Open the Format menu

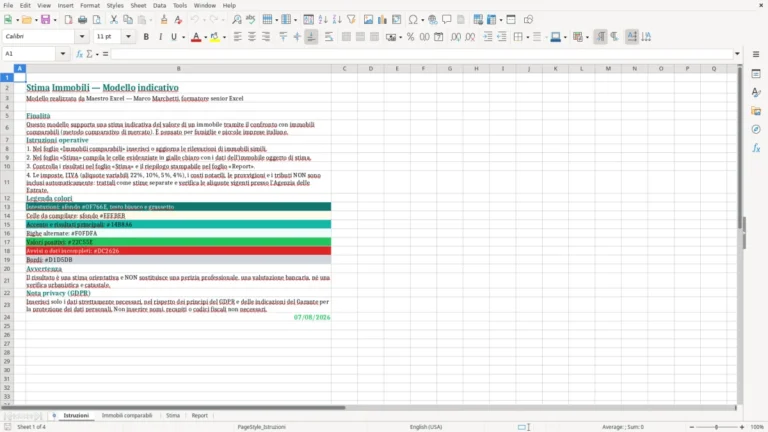(x=90, y=5)
